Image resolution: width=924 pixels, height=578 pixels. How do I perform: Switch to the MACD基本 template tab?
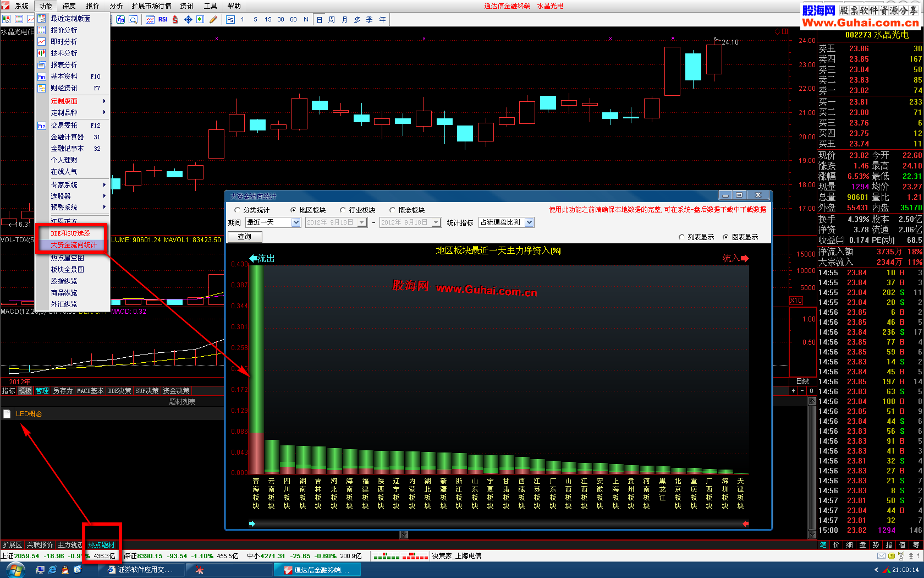(x=90, y=391)
